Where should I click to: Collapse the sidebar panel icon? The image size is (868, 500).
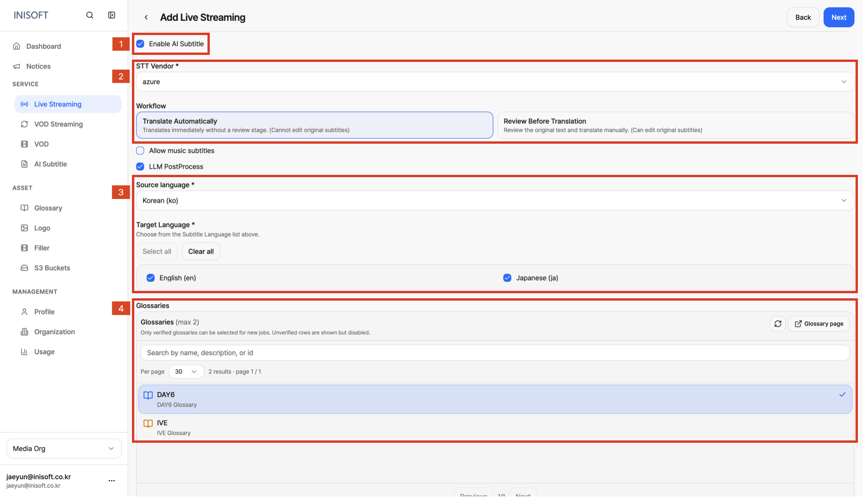[112, 15]
